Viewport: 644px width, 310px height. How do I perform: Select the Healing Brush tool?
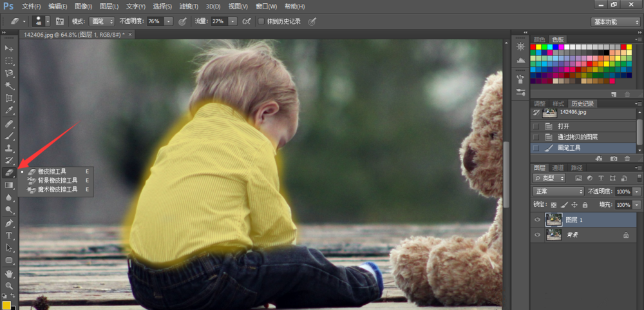(8, 123)
